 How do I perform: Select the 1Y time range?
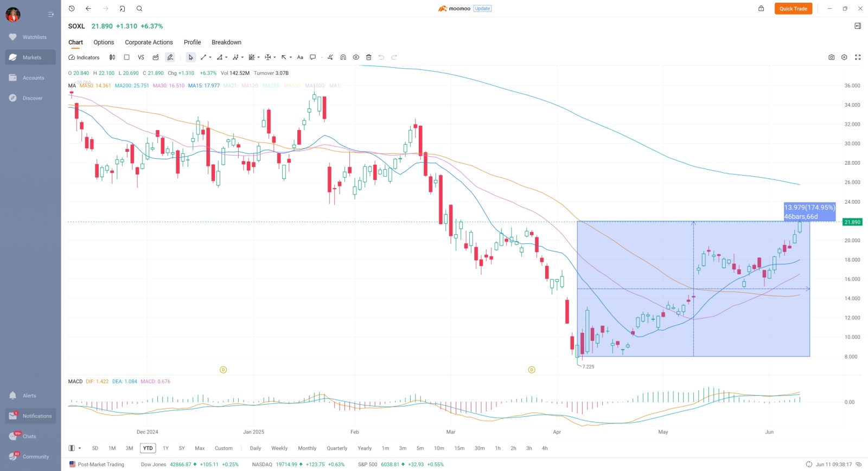(165, 448)
